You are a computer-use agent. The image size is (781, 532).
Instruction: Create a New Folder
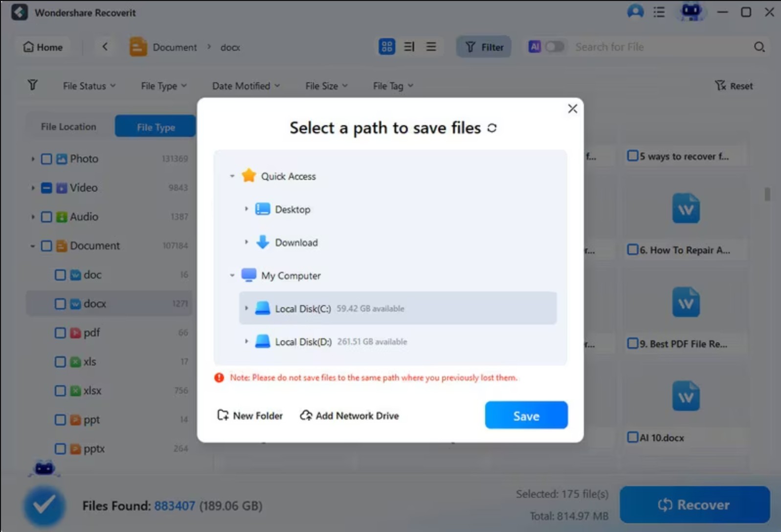pyautogui.click(x=250, y=415)
